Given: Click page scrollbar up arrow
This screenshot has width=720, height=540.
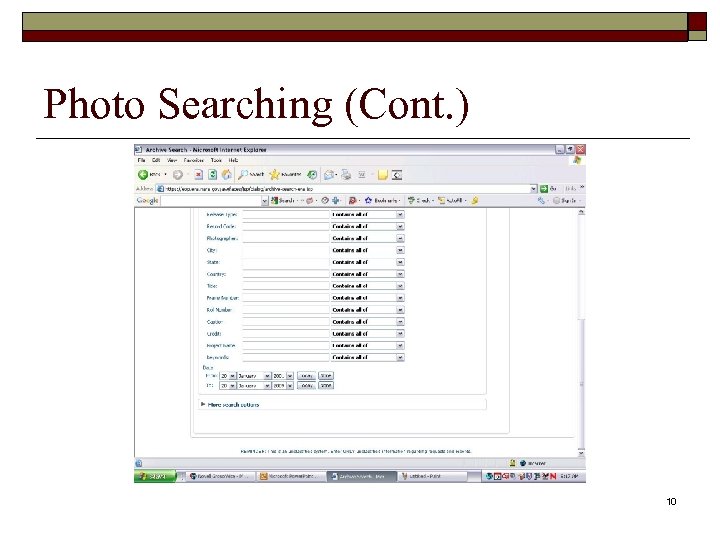Looking at the screenshot, I should pos(581,212).
